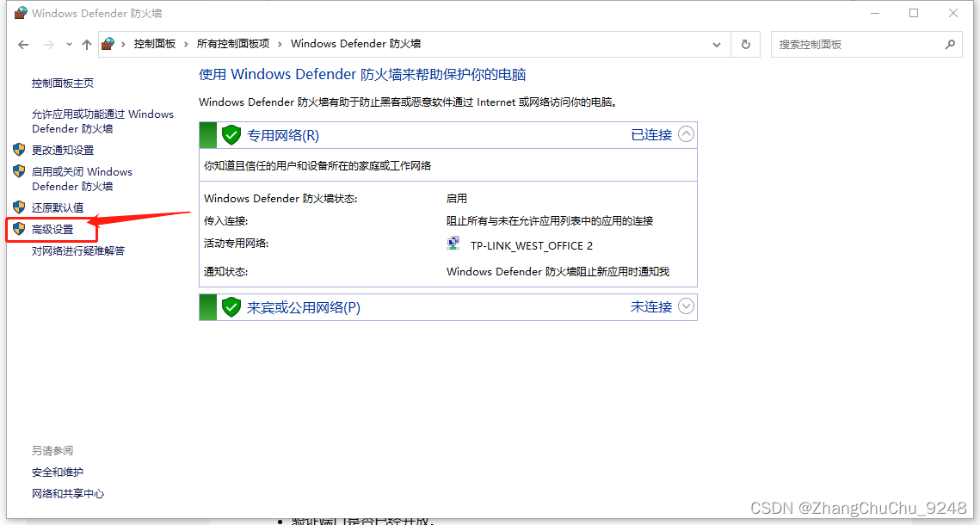Open 安全和维护 link

pos(58,472)
